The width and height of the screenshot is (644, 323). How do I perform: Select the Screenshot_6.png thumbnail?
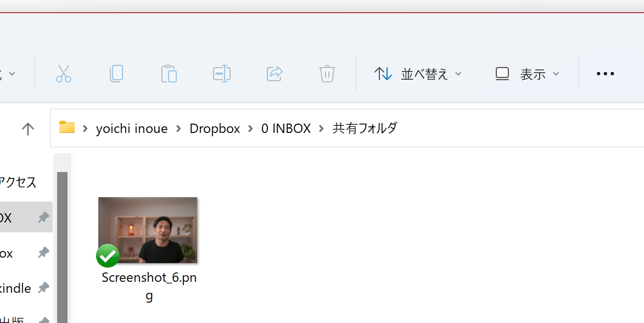click(148, 230)
